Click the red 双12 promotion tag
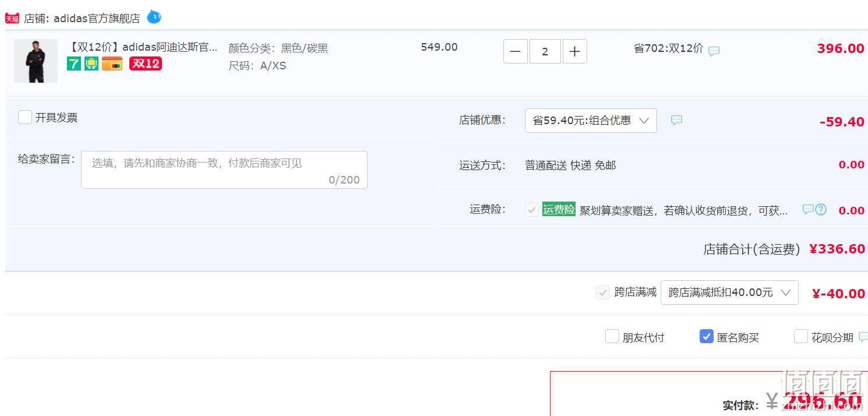The width and height of the screenshot is (868, 416). [146, 64]
